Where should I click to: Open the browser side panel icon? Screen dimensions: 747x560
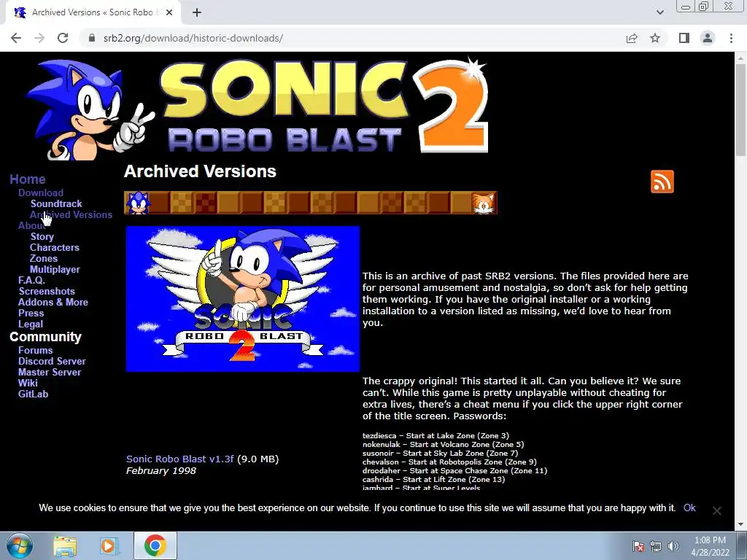tap(684, 38)
